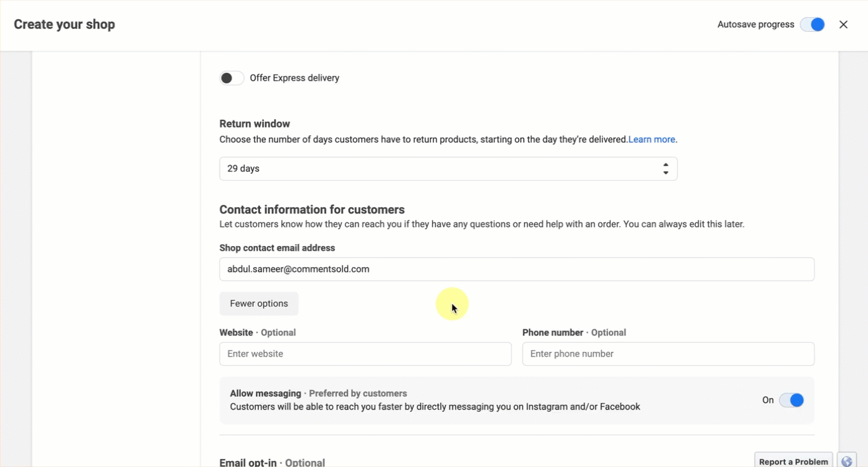The image size is (868, 467).
Task: Collapse extras with the Fewer options button
Action: 259,304
